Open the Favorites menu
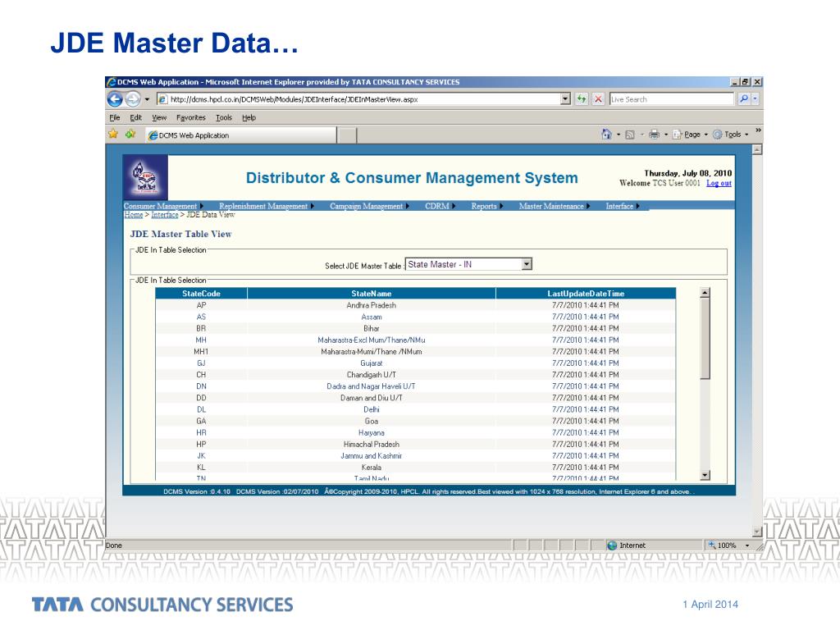The width and height of the screenshot is (840, 630). (190, 117)
